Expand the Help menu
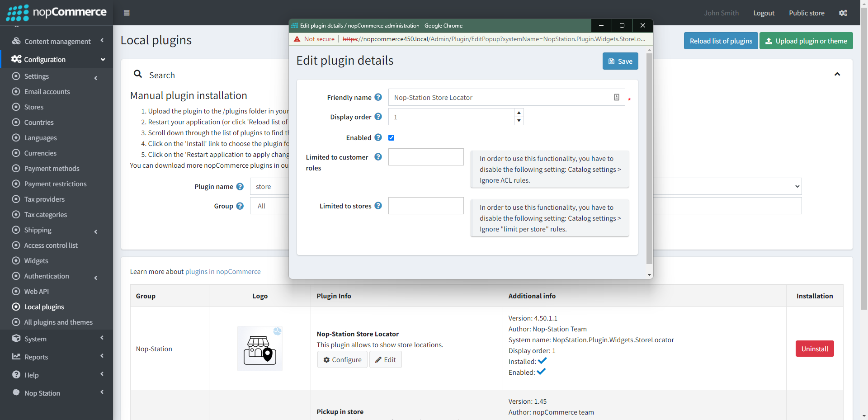Image resolution: width=868 pixels, height=420 pixels. coord(57,375)
